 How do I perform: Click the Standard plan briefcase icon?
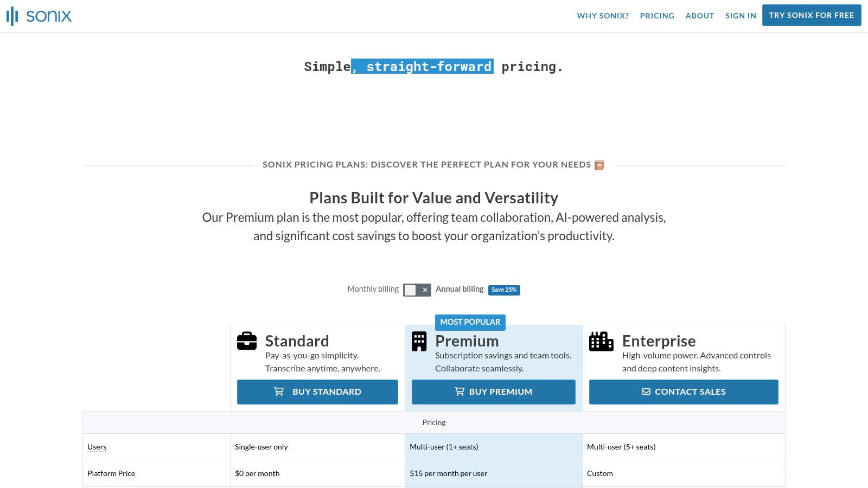tap(247, 341)
